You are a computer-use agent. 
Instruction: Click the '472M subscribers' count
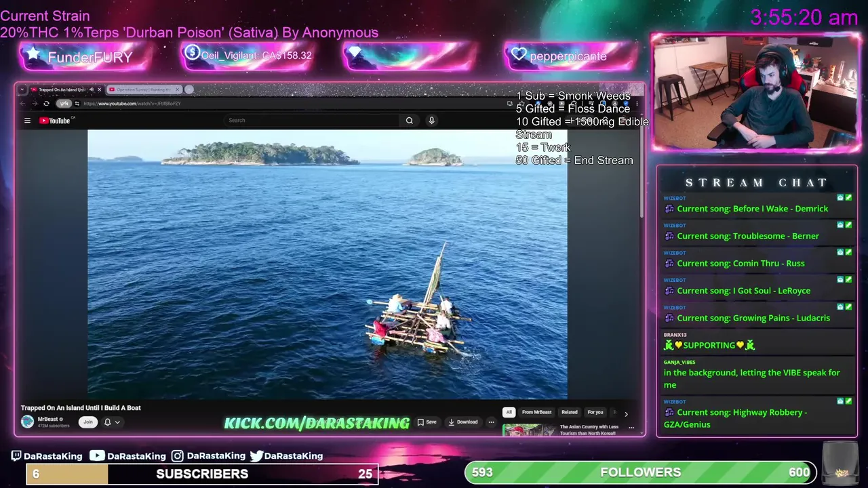(54, 426)
